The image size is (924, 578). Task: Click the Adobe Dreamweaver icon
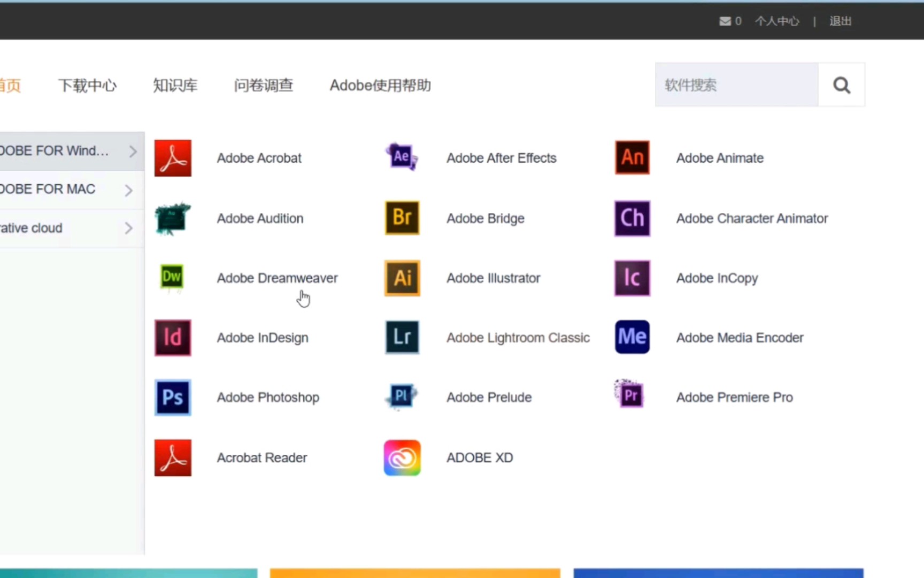point(172,278)
